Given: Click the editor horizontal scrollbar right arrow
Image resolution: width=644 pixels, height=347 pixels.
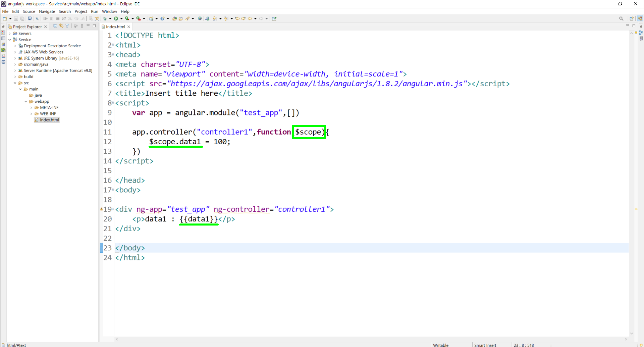Looking at the screenshot, I should pyautogui.click(x=626, y=339).
